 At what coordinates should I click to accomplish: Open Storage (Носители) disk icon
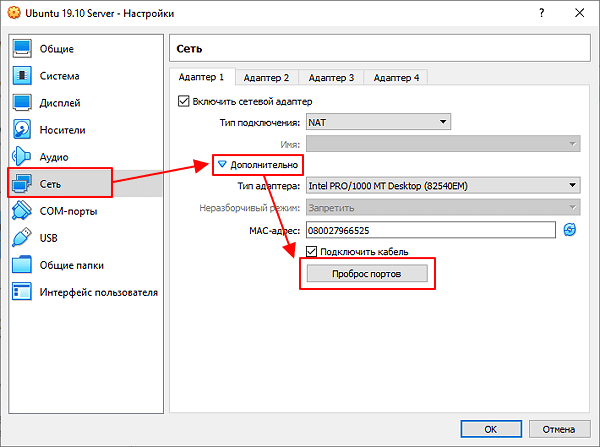[24, 130]
